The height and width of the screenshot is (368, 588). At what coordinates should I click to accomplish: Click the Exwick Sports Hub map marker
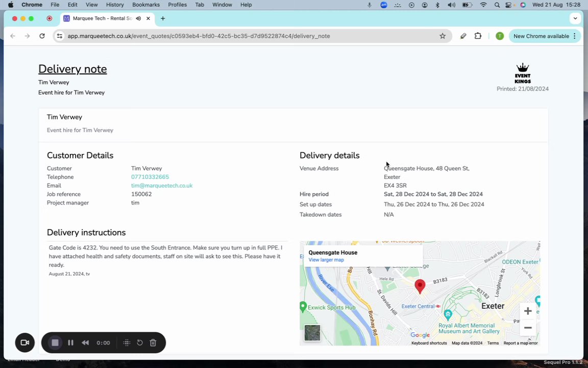coord(303,307)
